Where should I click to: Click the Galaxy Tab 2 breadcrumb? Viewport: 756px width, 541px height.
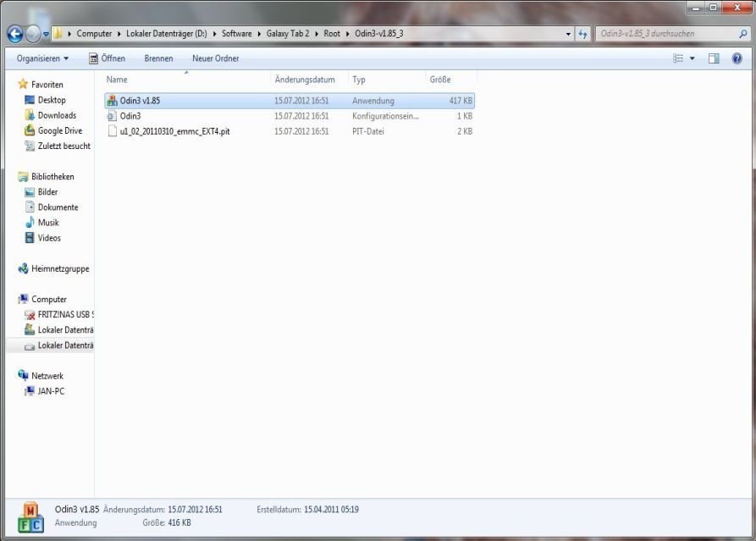tap(288, 34)
